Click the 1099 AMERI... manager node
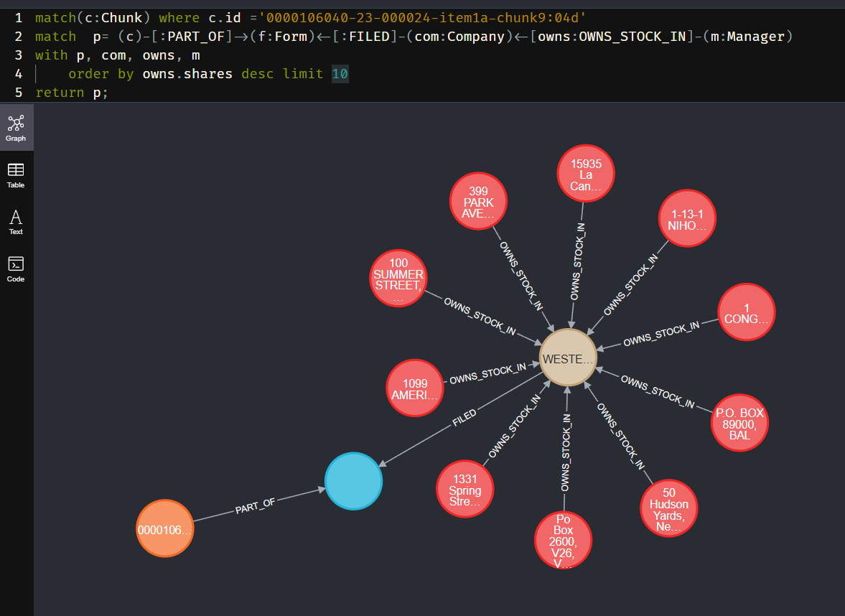Viewport: 845px width, 616px height. click(x=415, y=388)
